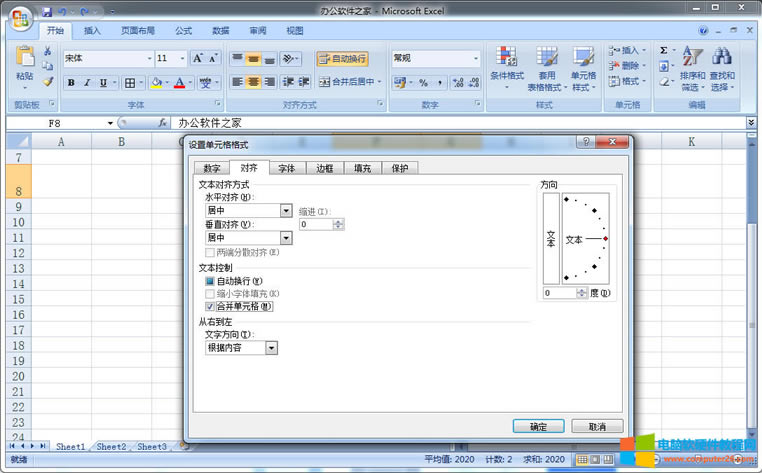
Task: Toggle the 自动换行 checkbox in dialog
Action: point(210,282)
